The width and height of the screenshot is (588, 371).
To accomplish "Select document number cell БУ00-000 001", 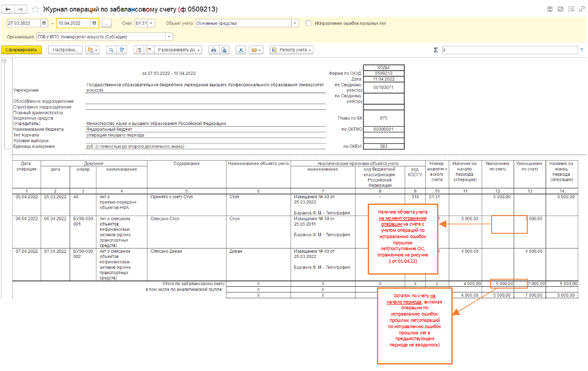I will click(83, 232).
